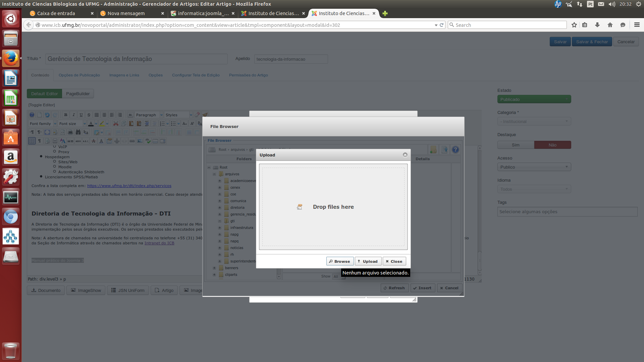The image size is (644, 362).
Task: Click the Bold formatting icon in editor
Action: pos(66,115)
